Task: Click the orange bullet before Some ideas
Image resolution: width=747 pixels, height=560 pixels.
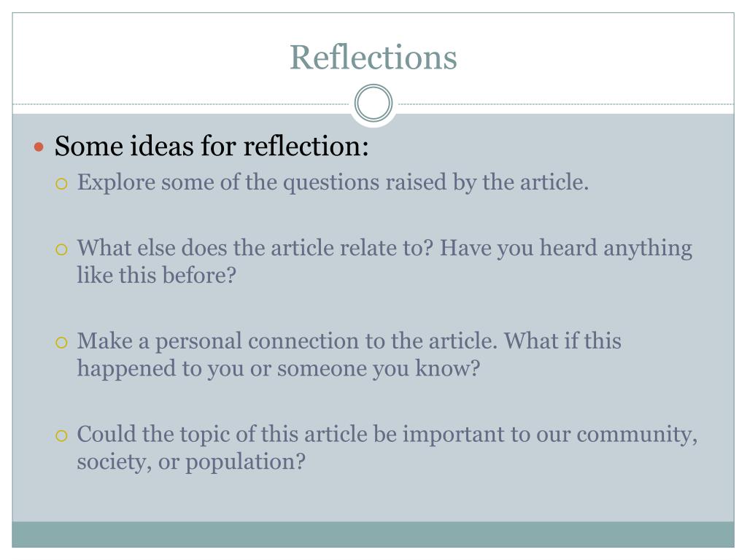Action: coord(39,147)
